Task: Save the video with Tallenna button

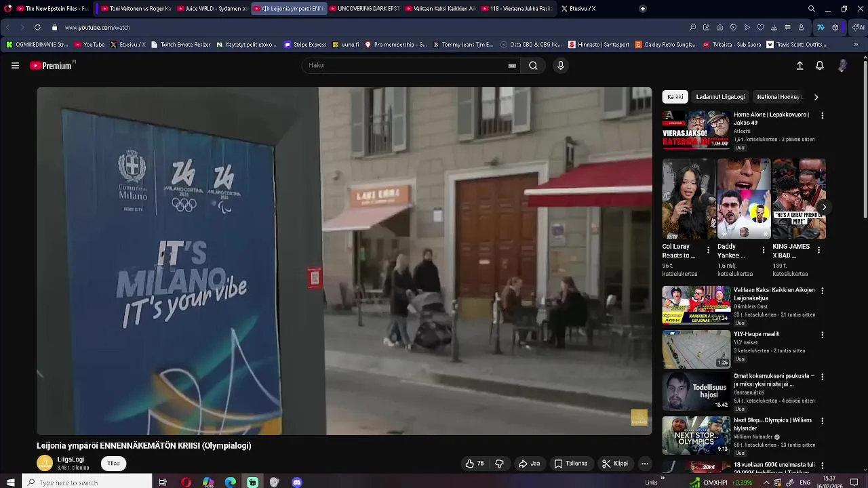Action: coord(571,464)
